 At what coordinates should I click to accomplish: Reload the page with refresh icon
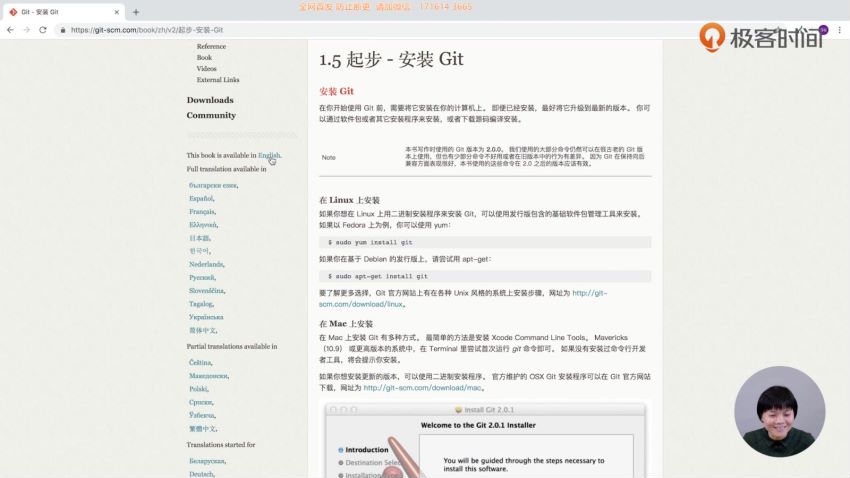point(43,30)
